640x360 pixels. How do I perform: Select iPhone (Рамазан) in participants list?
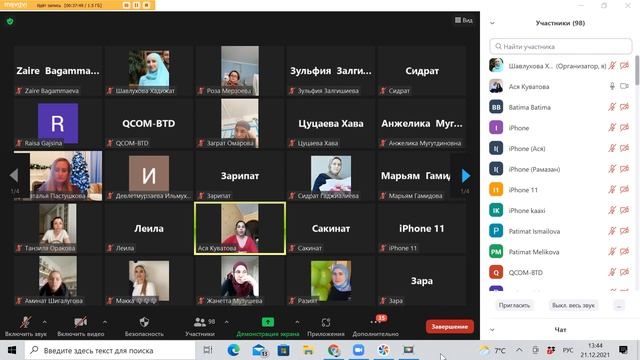pos(560,169)
